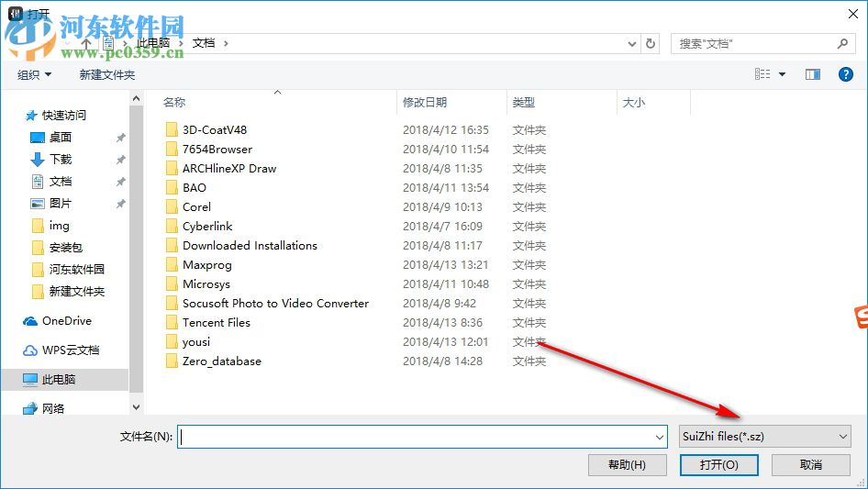
Task: Click the search magnifier icon
Action: [842, 43]
